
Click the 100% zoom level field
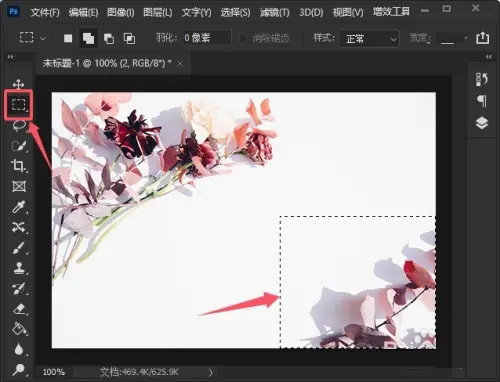point(54,372)
